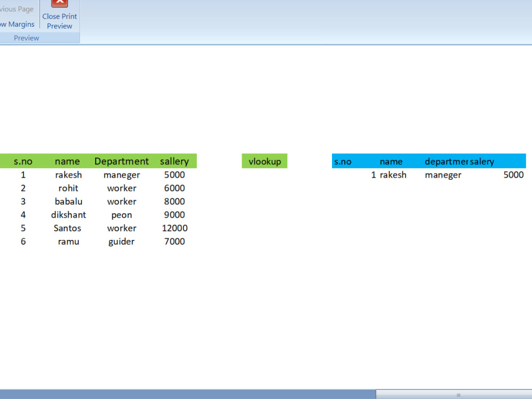
Task: Select 'dikshant' name cell
Action: (x=68, y=215)
